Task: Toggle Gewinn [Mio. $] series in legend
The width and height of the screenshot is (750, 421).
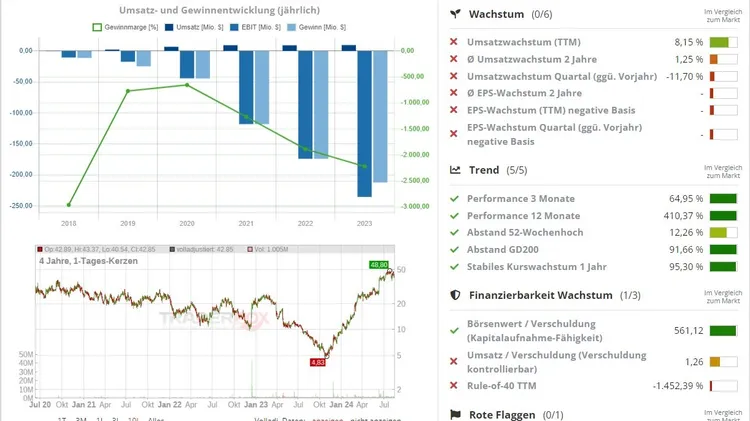Action: pyautogui.click(x=317, y=27)
